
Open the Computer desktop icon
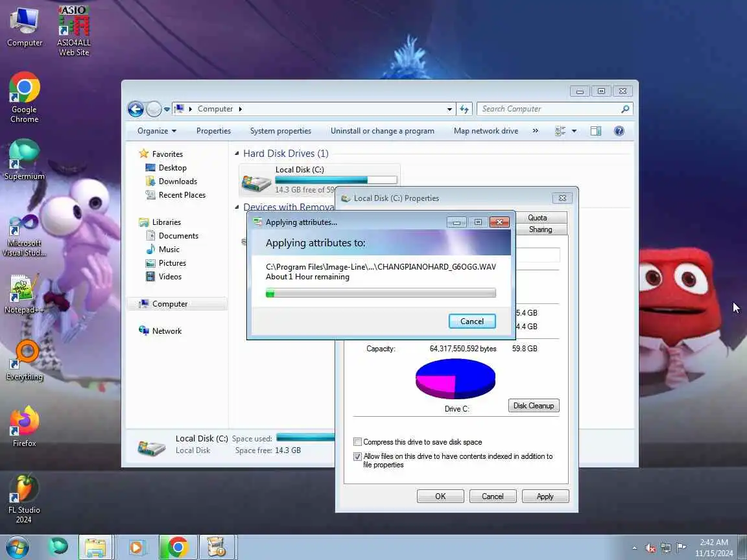24,27
